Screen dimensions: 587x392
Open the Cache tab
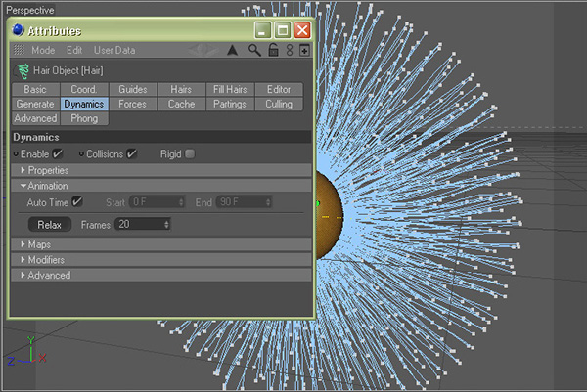click(x=182, y=104)
